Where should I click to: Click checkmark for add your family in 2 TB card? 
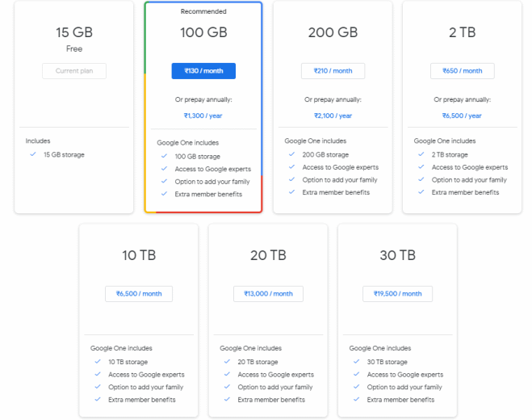coord(421,179)
